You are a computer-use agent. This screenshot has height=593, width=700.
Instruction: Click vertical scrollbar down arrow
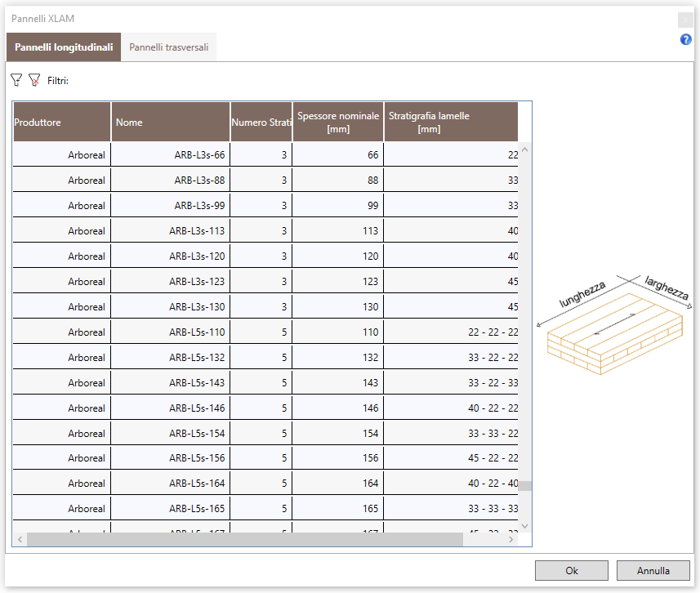525,526
